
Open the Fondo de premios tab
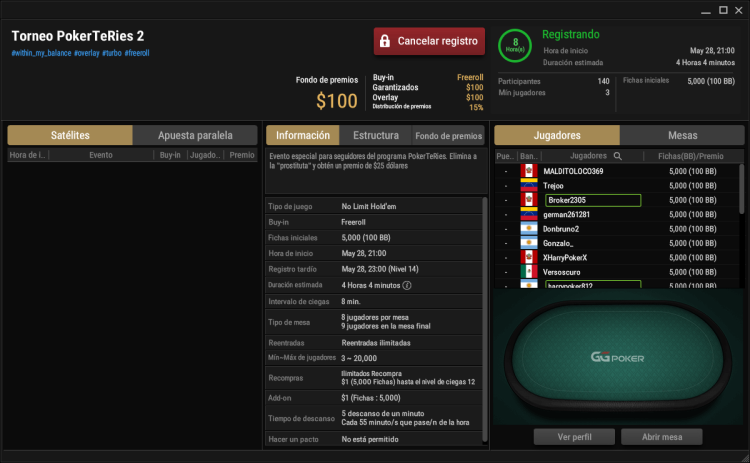[x=448, y=136]
